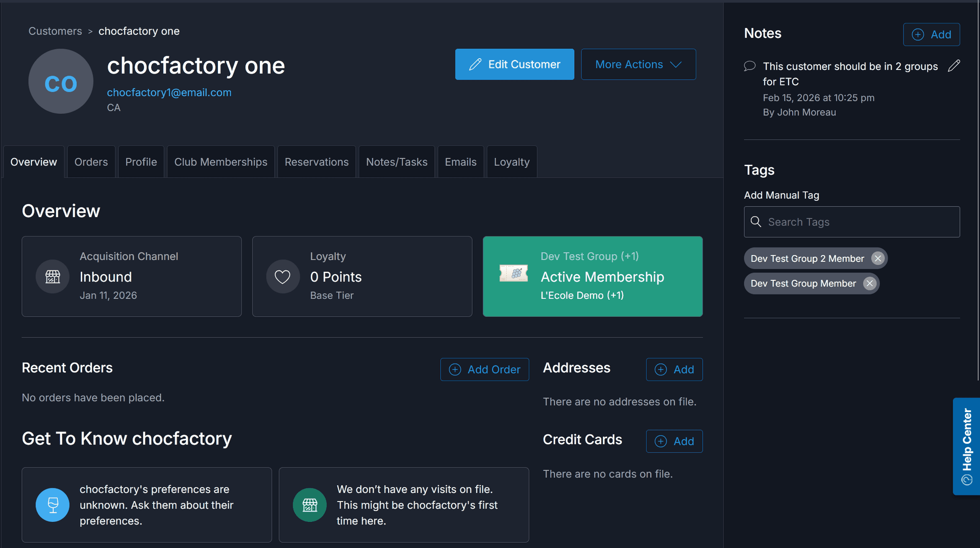The width and height of the screenshot is (980, 548).
Task: Click the magnifying glass in the Search Tags field
Action: click(x=756, y=222)
